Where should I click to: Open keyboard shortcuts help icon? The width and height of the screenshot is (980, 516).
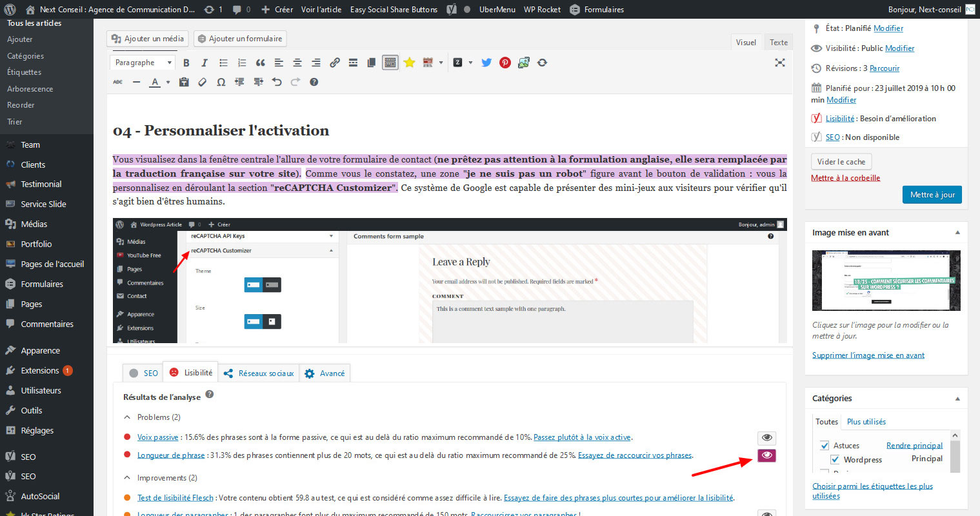(x=314, y=82)
